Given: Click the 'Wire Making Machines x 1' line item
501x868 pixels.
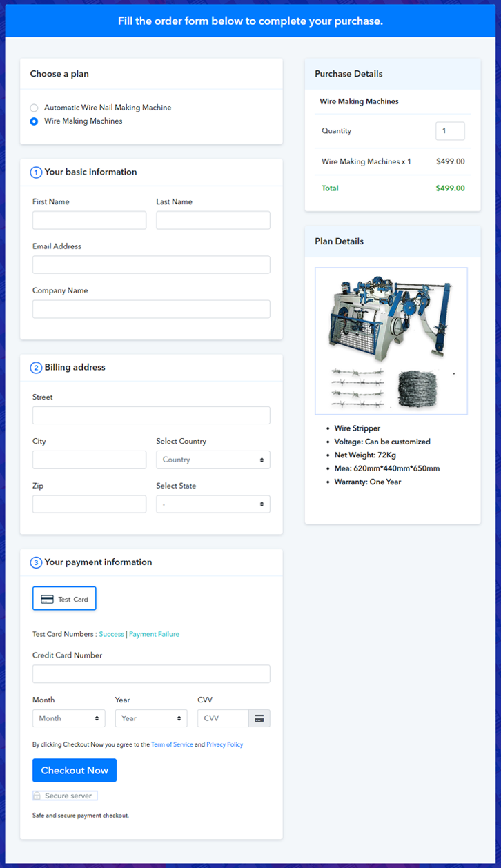Looking at the screenshot, I should point(366,161).
